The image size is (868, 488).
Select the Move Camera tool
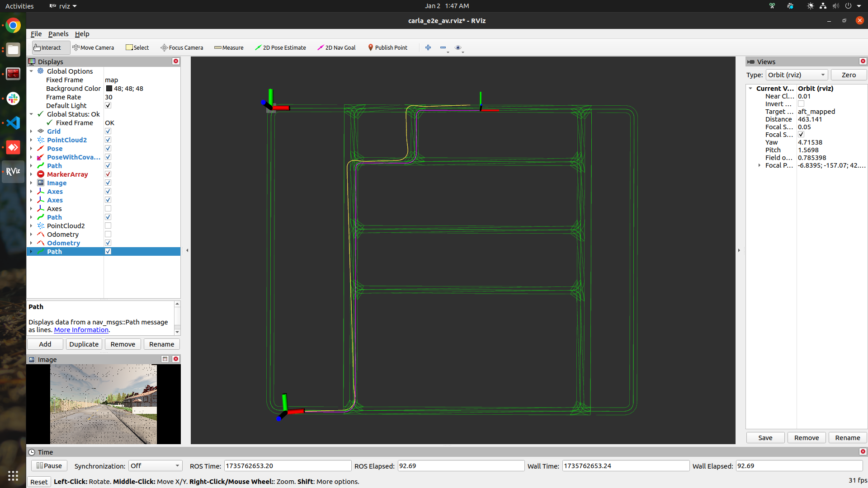[x=93, y=47]
